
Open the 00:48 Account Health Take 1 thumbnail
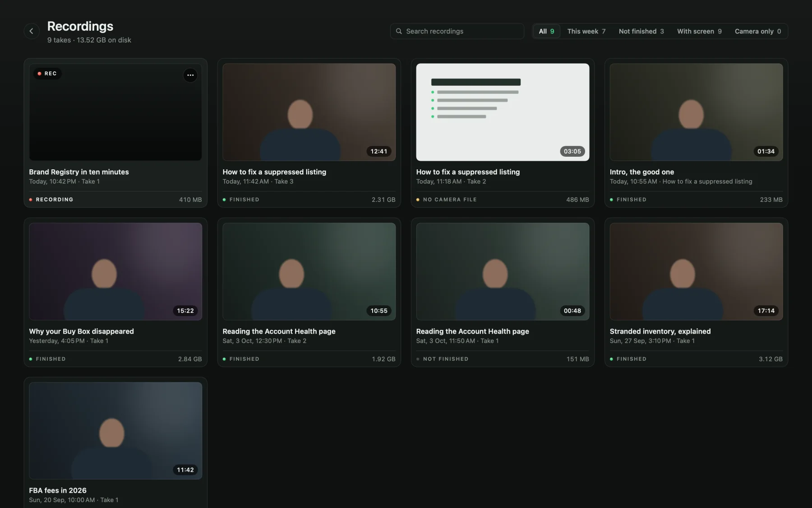pyautogui.click(x=503, y=271)
